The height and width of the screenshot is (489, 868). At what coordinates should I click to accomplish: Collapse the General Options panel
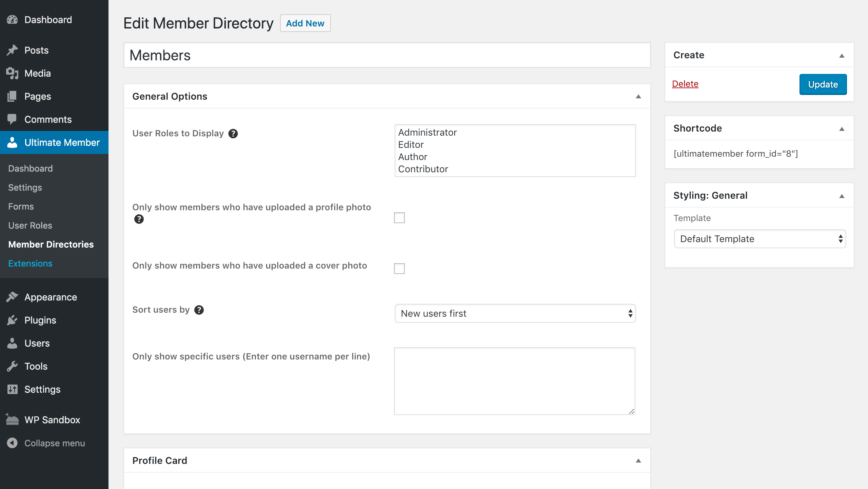638,97
